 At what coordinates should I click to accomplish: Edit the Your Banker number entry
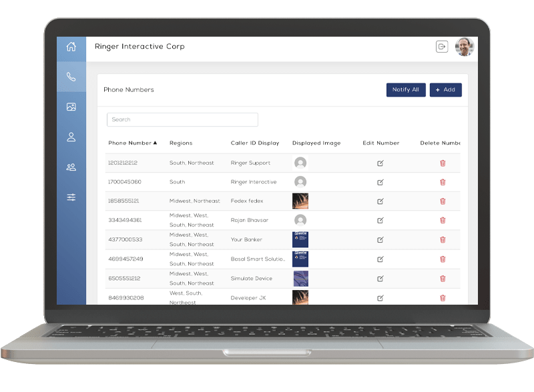380,239
